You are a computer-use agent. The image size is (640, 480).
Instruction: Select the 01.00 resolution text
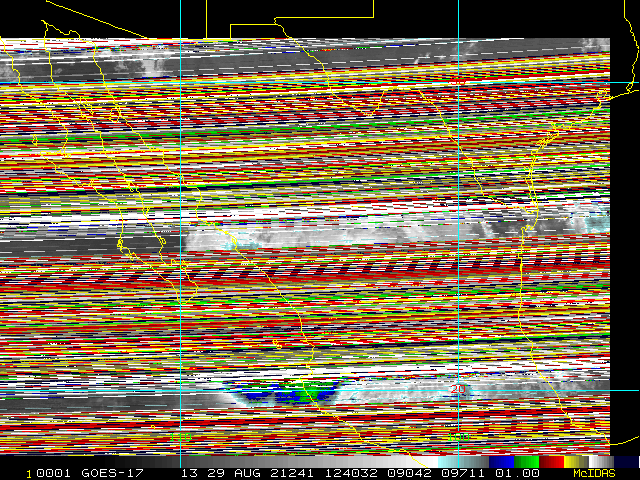517,473
